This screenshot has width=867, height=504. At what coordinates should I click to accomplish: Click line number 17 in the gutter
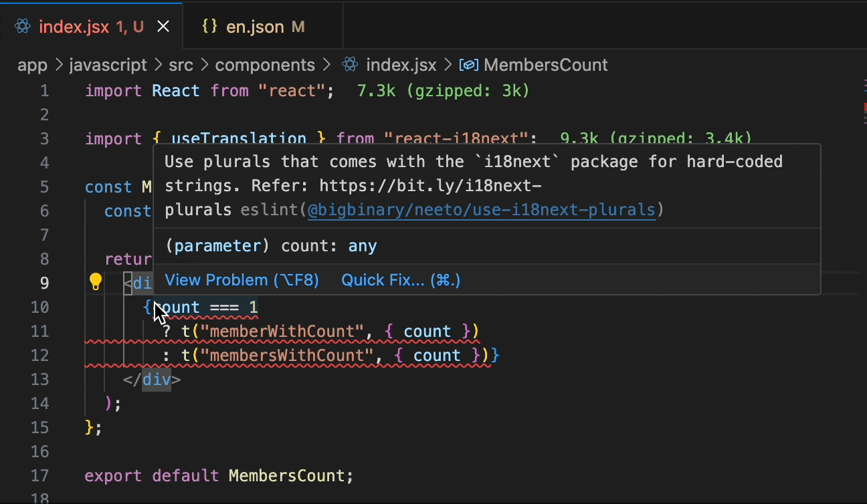(40, 476)
